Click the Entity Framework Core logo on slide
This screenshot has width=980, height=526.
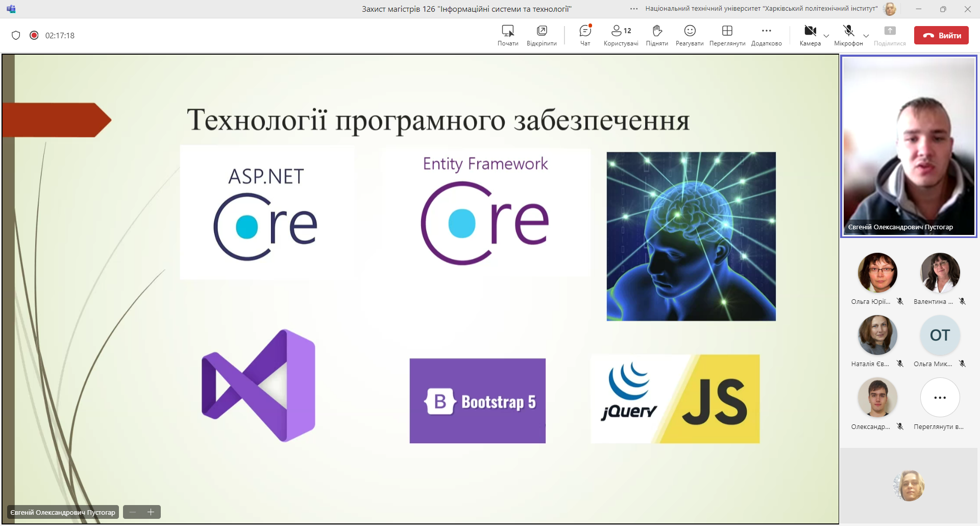tap(485, 211)
